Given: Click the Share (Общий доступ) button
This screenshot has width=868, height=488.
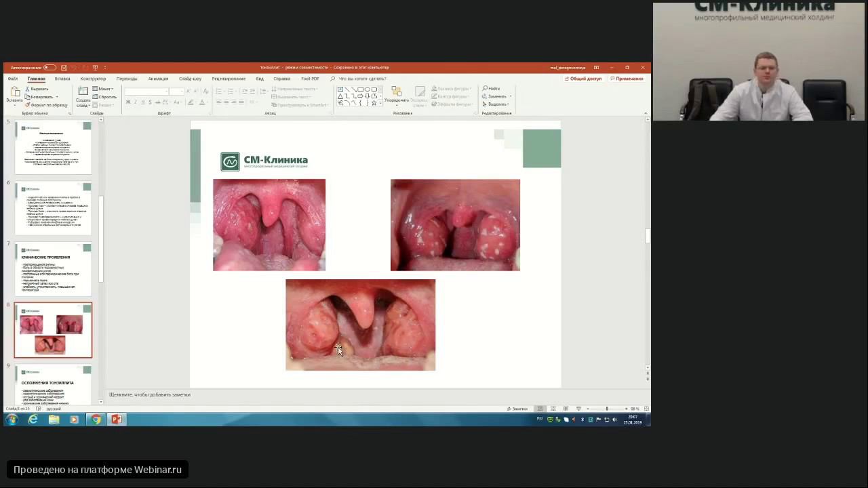Looking at the screenshot, I should (x=583, y=79).
